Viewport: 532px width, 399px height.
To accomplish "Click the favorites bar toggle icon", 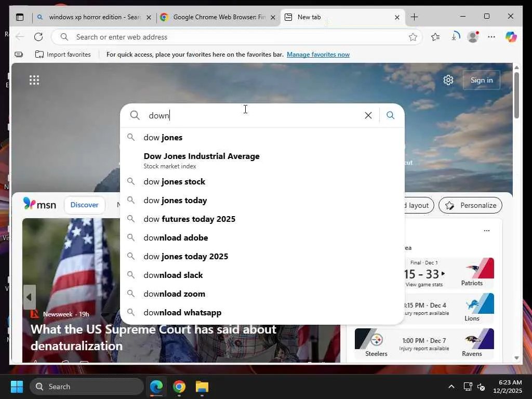I will click(19, 54).
